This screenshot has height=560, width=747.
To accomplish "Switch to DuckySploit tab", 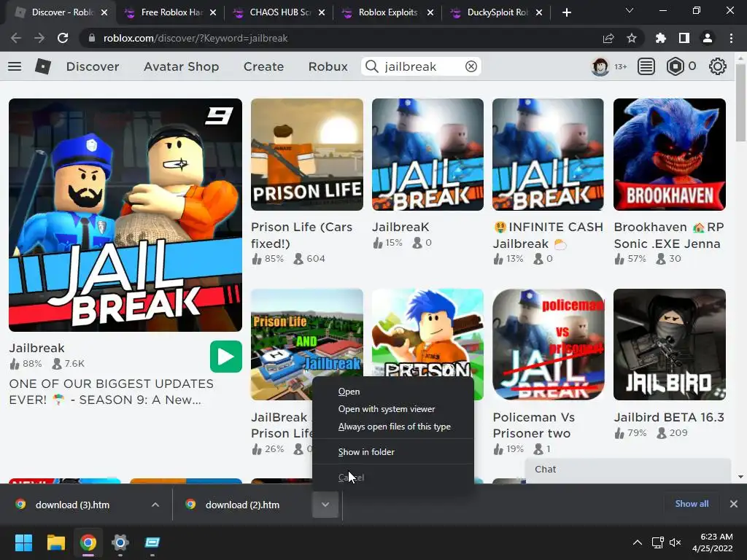I will pos(489,12).
